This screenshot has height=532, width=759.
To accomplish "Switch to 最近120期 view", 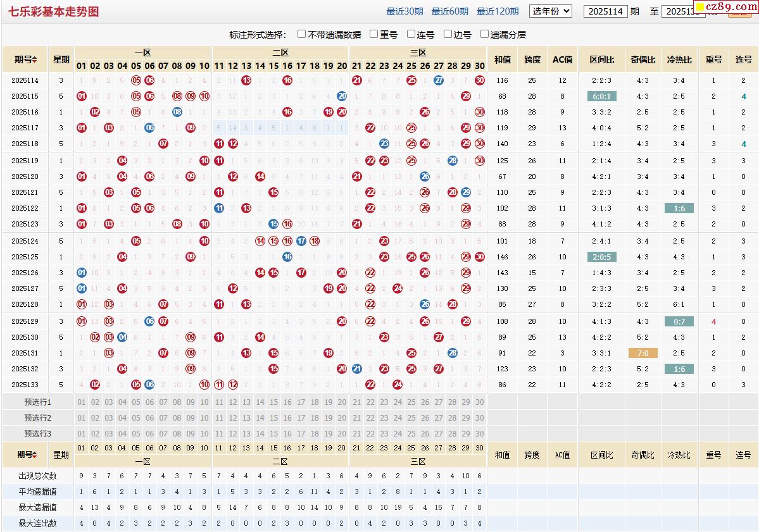I will (x=498, y=11).
